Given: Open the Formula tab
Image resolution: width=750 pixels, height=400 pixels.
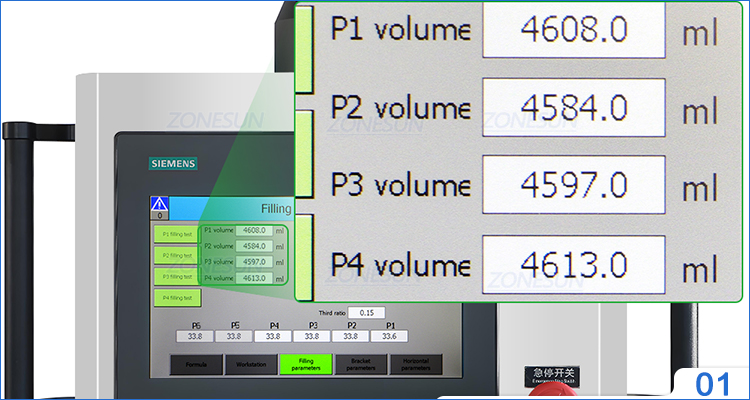Looking at the screenshot, I should pyautogui.click(x=196, y=366).
